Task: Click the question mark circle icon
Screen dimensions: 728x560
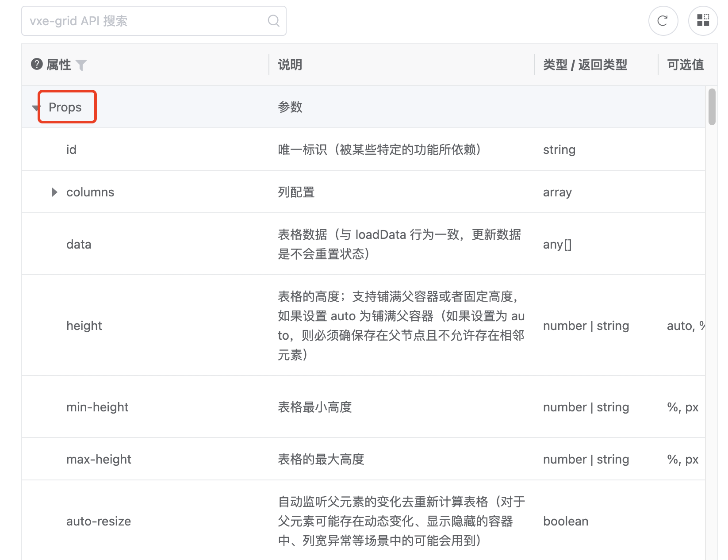Action: click(x=37, y=64)
